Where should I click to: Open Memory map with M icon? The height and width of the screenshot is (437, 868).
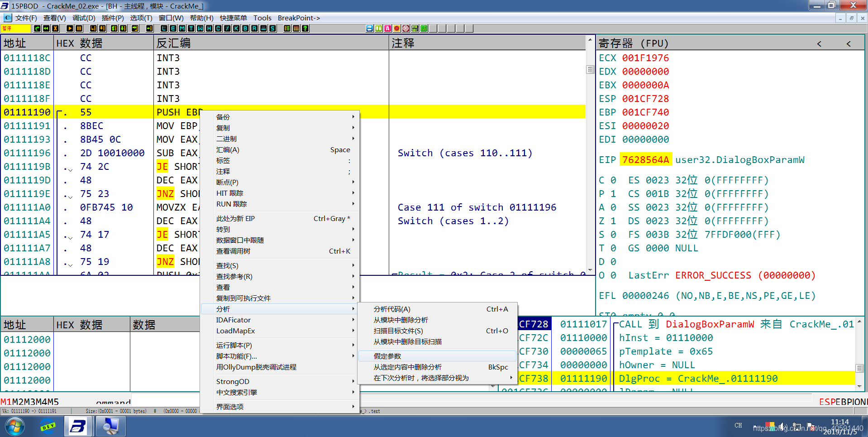point(182,28)
